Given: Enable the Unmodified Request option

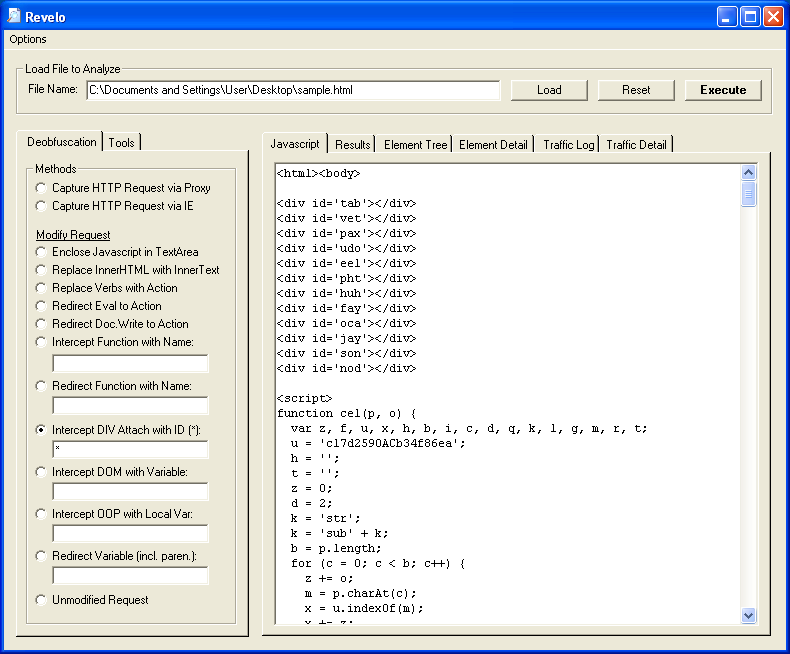Looking at the screenshot, I should tap(40, 600).
